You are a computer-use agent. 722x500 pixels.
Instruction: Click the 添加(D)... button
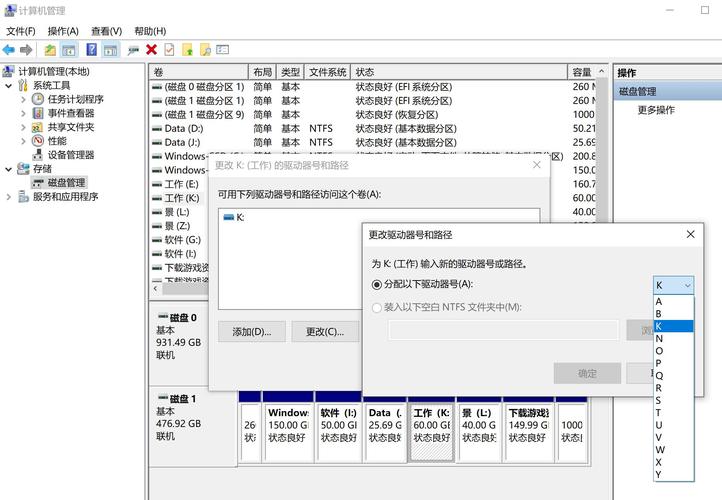click(252, 331)
